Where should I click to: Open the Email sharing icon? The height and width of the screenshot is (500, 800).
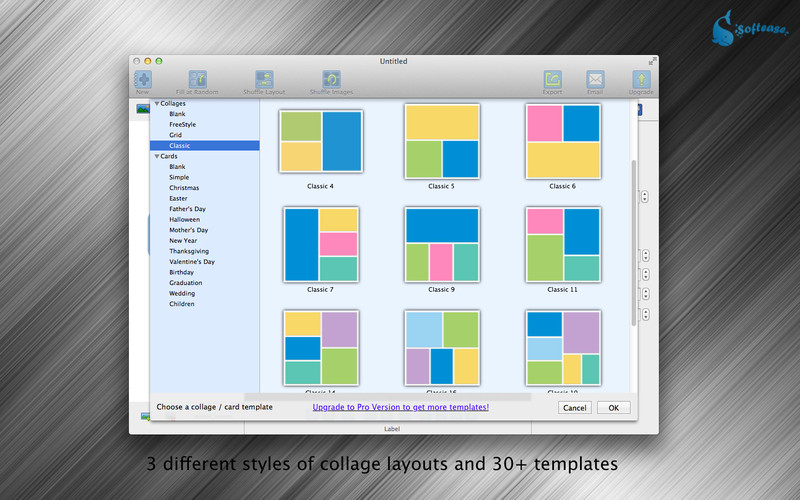click(x=595, y=80)
